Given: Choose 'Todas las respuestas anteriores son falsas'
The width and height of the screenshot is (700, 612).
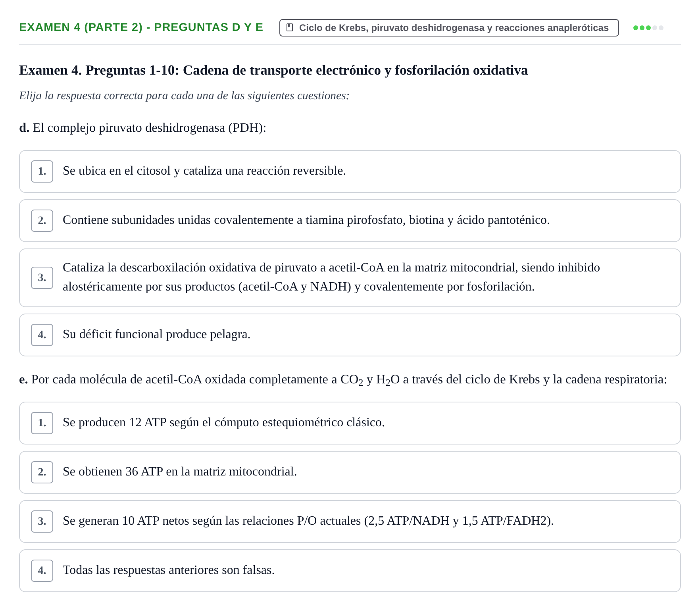Looking at the screenshot, I should point(350,571).
